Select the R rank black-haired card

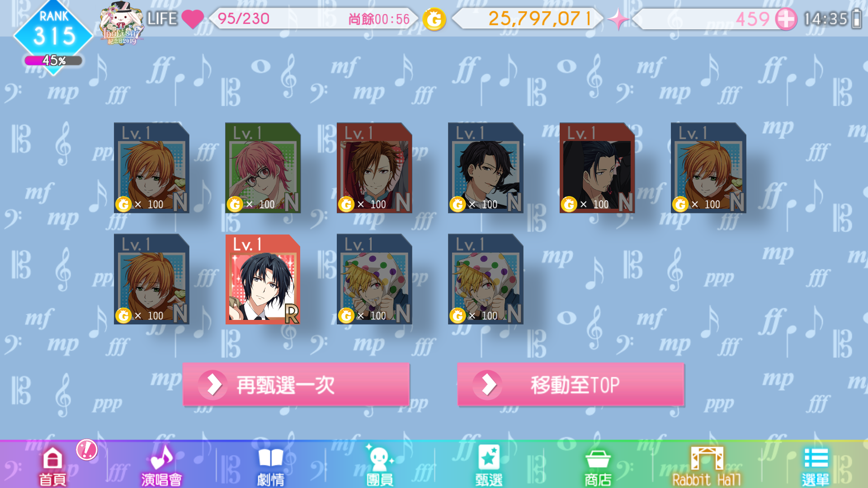click(263, 279)
